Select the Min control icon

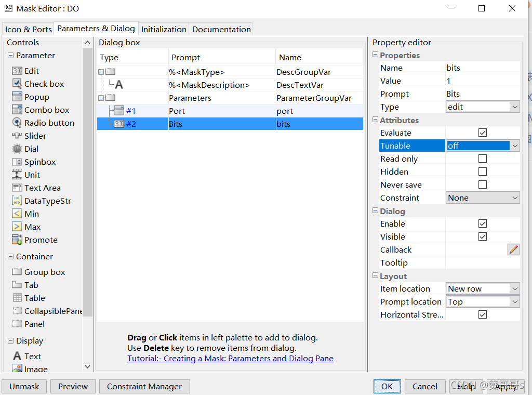(17, 214)
